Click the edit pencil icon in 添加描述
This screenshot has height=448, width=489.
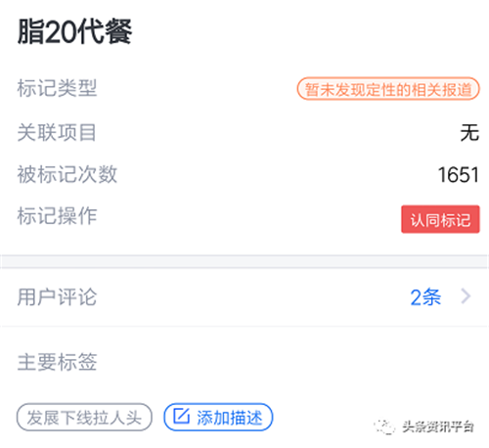[181, 416]
